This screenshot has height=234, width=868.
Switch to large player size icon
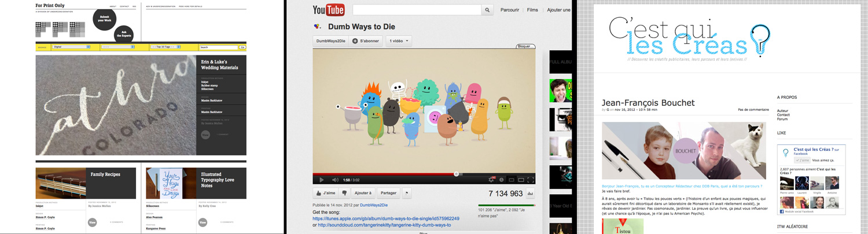pos(520,180)
